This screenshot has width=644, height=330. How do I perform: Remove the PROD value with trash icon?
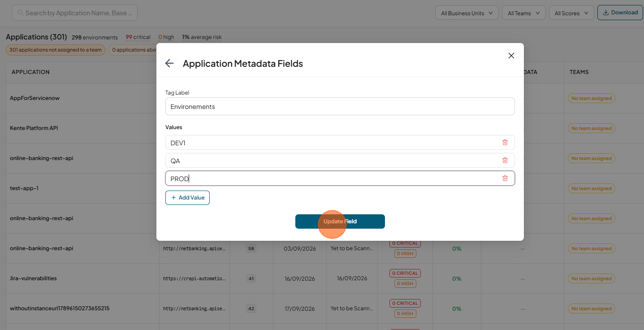pyautogui.click(x=505, y=178)
